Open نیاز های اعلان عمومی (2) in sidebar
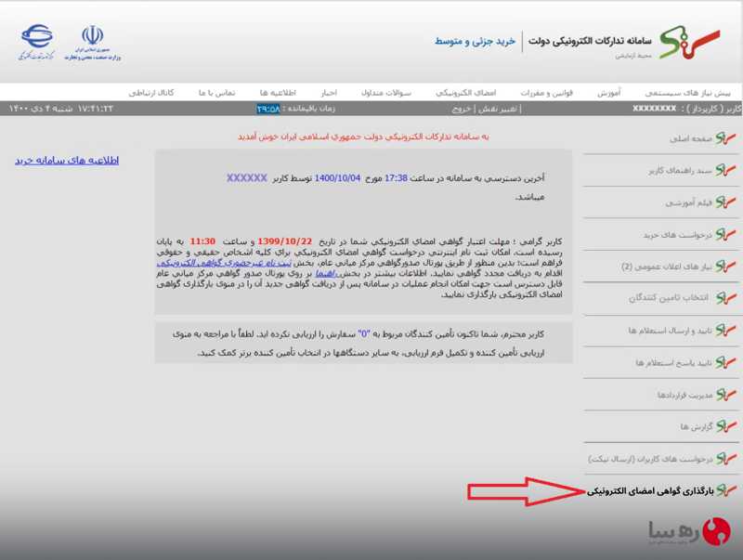The height and width of the screenshot is (560, 743). point(667,267)
